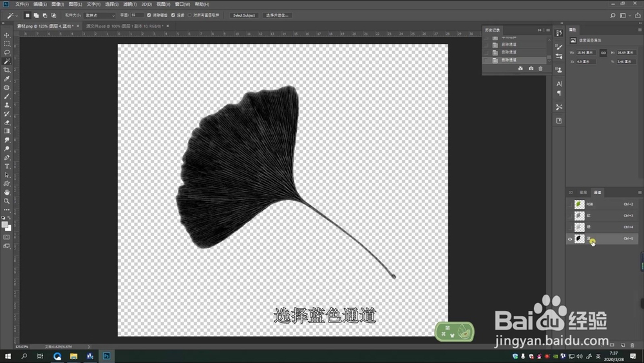This screenshot has width=644, height=363.
Task: Close the 素材.png document tab
Action: (78, 26)
